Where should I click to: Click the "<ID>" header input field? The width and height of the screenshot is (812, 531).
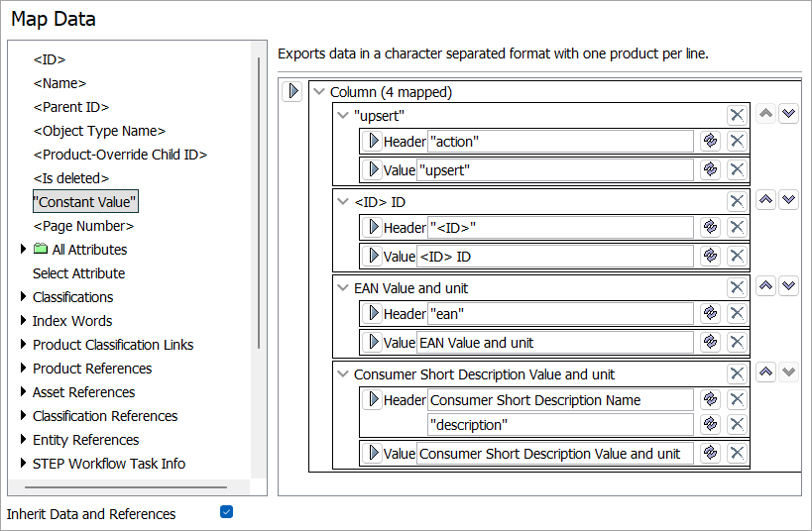coord(561,228)
